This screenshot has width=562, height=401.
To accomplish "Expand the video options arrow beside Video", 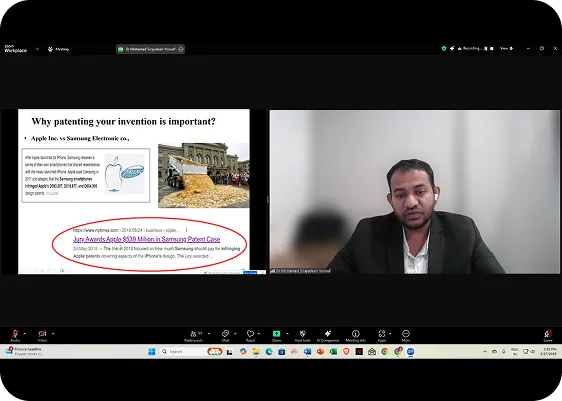I will pos(53,334).
